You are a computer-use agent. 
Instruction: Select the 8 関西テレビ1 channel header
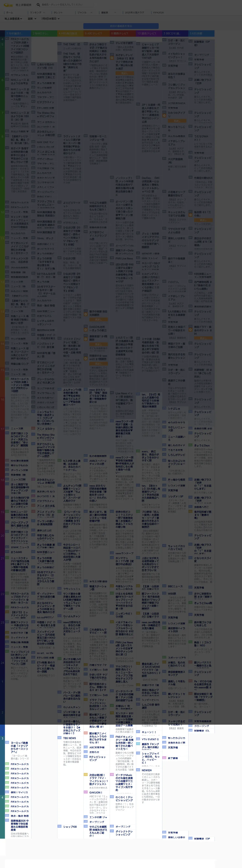click(x=123, y=34)
